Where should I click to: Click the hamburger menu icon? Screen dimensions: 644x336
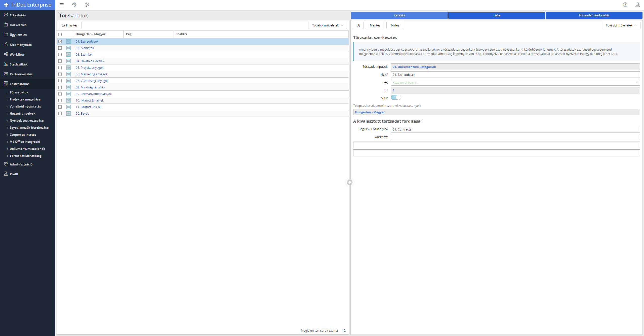click(62, 5)
